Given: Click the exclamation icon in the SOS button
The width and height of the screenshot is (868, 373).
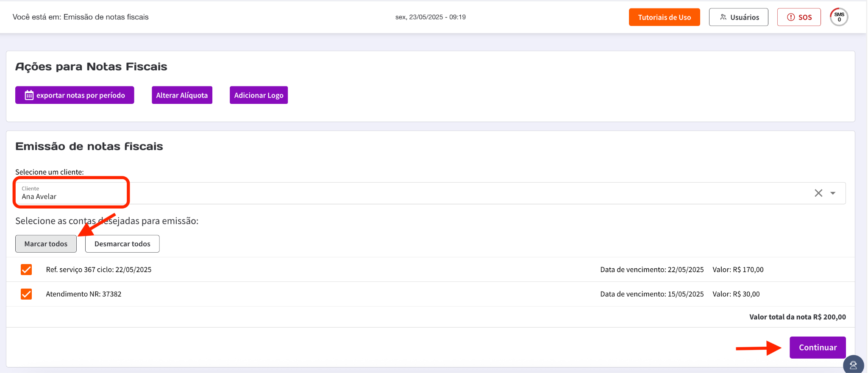Looking at the screenshot, I should pos(790,17).
